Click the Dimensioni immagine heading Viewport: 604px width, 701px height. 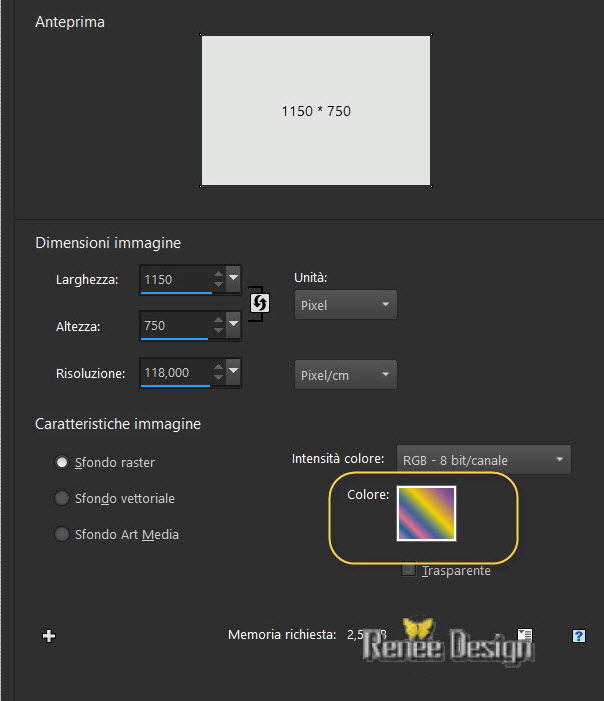point(108,243)
